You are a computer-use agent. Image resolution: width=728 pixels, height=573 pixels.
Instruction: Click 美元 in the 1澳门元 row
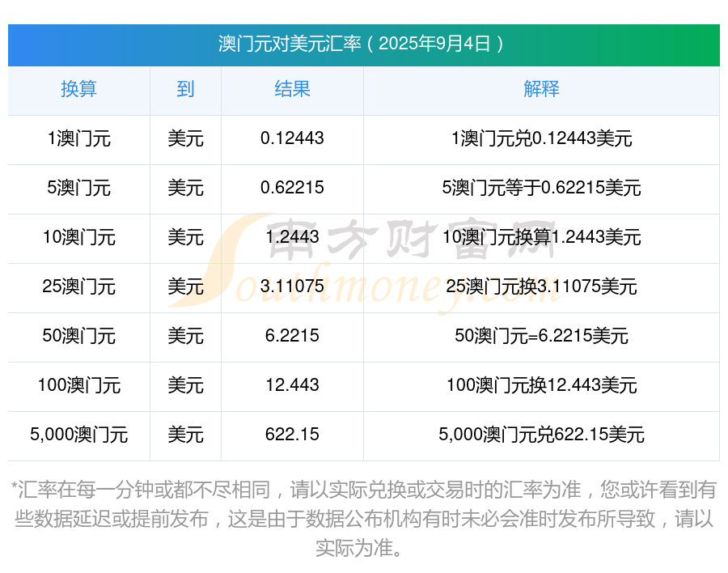coord(185,138)
